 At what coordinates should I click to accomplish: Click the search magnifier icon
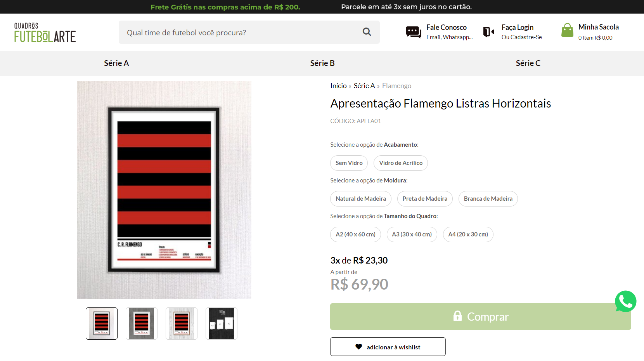[x=367, y=32]
